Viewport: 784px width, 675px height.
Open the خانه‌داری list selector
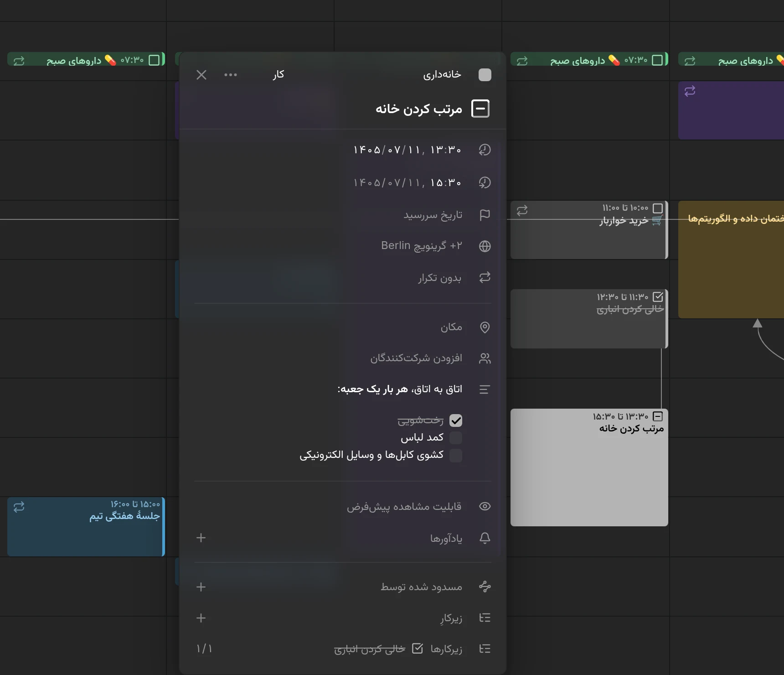[442, 74]
